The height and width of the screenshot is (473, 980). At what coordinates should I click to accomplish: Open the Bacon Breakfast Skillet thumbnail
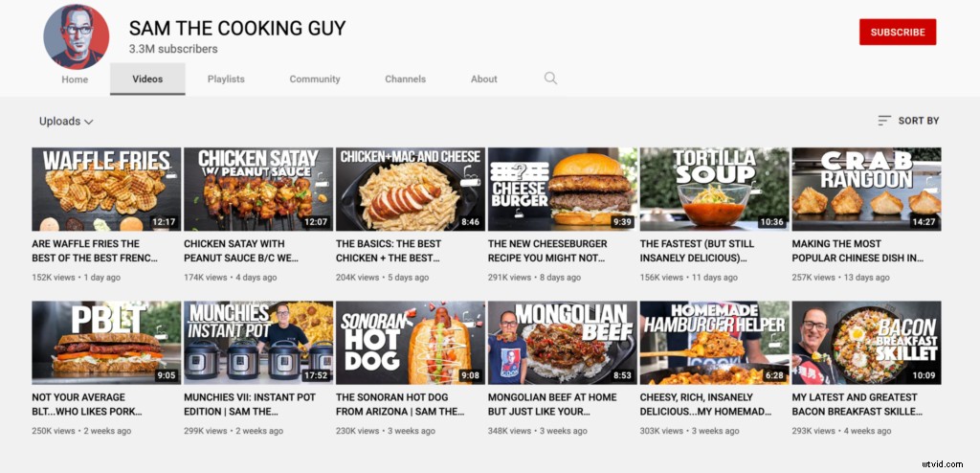click(x=866, y=343)
